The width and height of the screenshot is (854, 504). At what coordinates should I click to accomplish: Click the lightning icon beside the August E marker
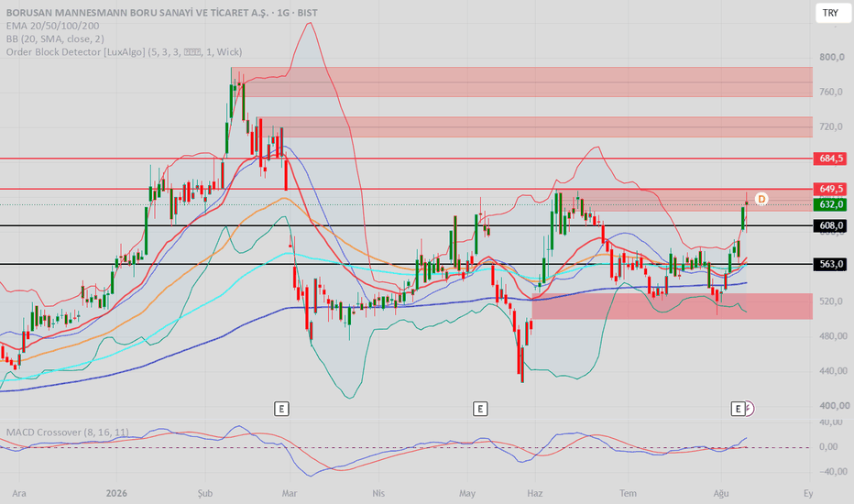(750, 409)
